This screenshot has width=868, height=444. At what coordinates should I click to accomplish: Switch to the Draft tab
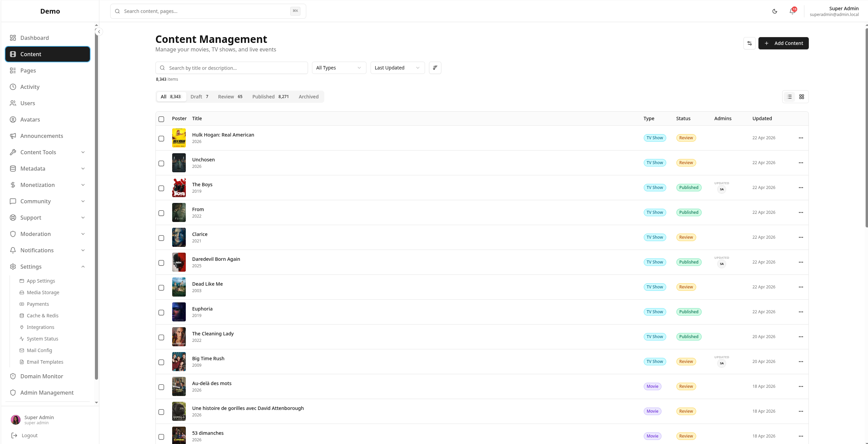pos(199,97)
